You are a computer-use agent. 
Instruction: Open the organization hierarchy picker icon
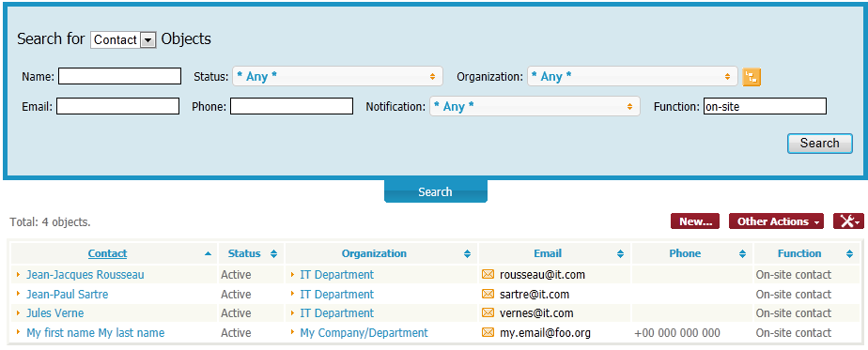pyautogui.click(x=752, y=77)
